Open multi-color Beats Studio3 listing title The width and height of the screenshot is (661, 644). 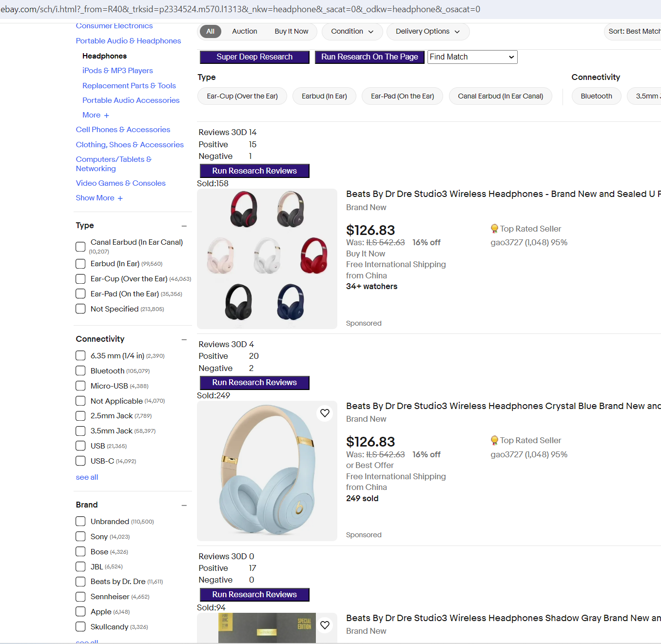(503, 194)
